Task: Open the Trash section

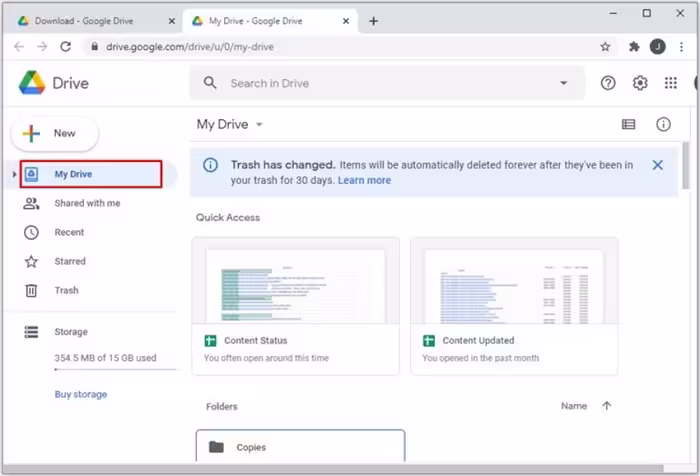Action: [x=66, y=290]
